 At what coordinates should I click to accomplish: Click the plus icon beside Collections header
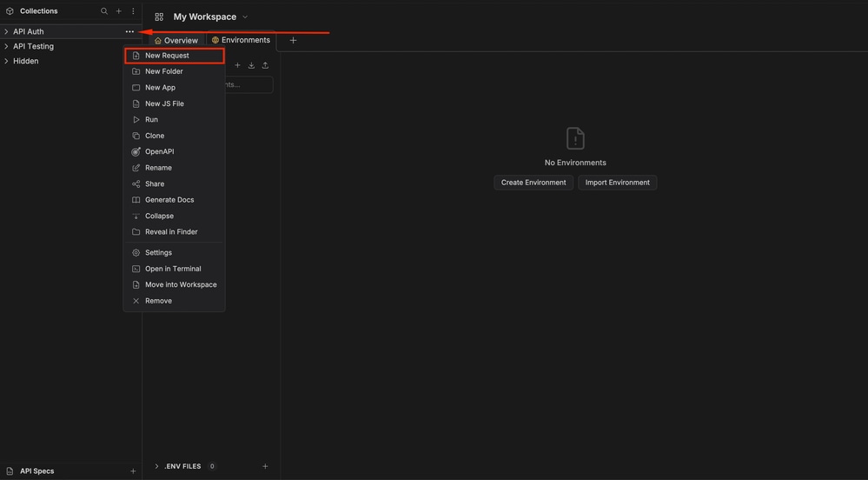click(x=118, y=11)
